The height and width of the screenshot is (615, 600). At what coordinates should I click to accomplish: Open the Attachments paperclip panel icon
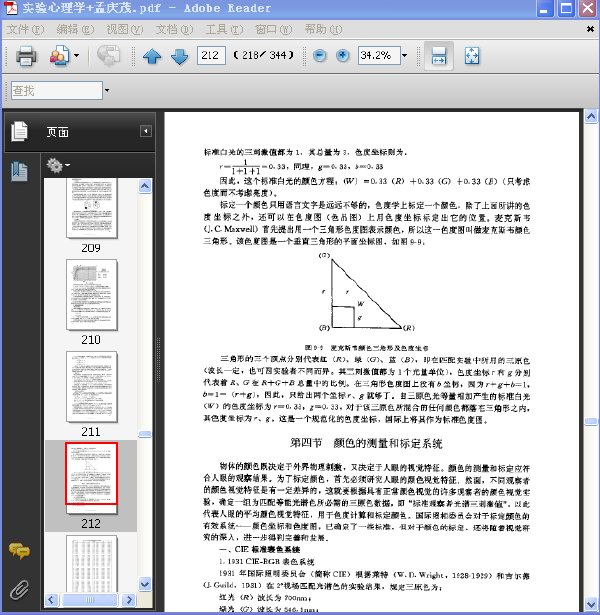(19, 590)
